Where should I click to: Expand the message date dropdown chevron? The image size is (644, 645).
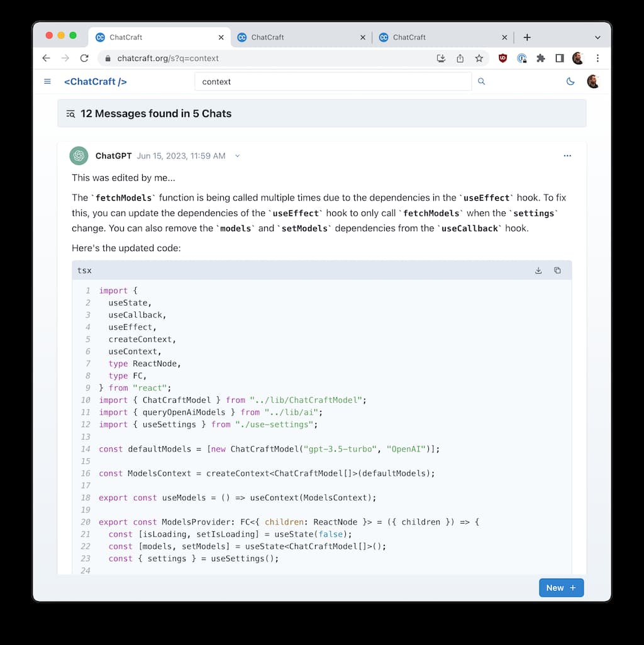pos(237,156)
